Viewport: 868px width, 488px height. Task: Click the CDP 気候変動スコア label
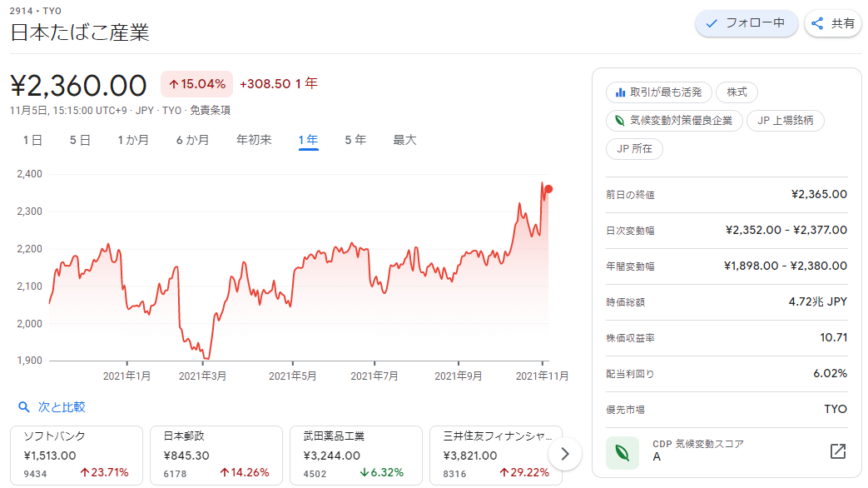coord(698,444)
